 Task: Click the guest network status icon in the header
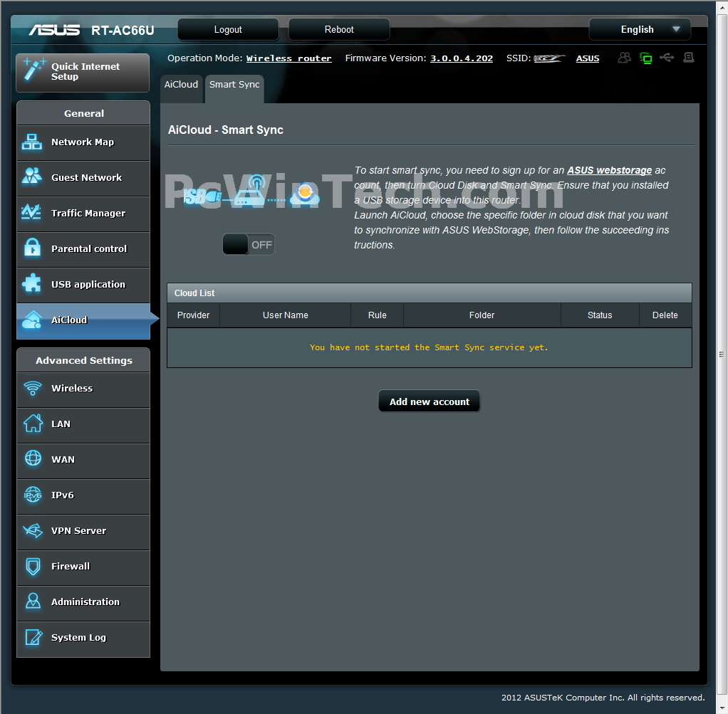pos(625,58)
